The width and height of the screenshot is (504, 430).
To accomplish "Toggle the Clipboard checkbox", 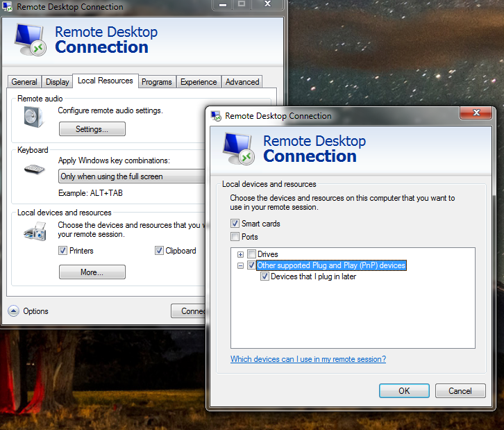I will [x=159, y=251].
